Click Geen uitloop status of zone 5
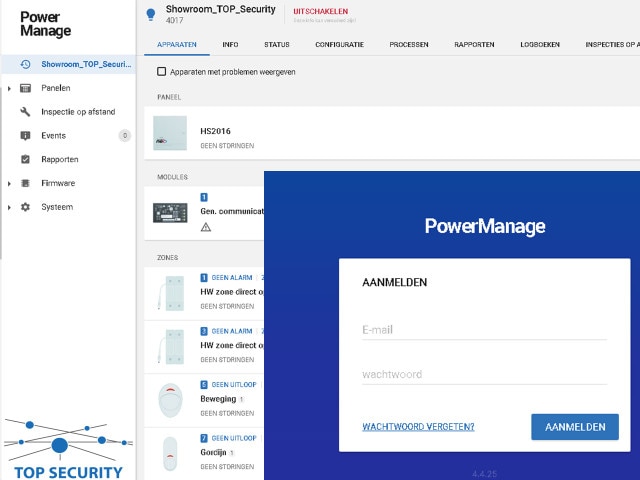The height and width of the screenshot is (480, 640). 234,384
